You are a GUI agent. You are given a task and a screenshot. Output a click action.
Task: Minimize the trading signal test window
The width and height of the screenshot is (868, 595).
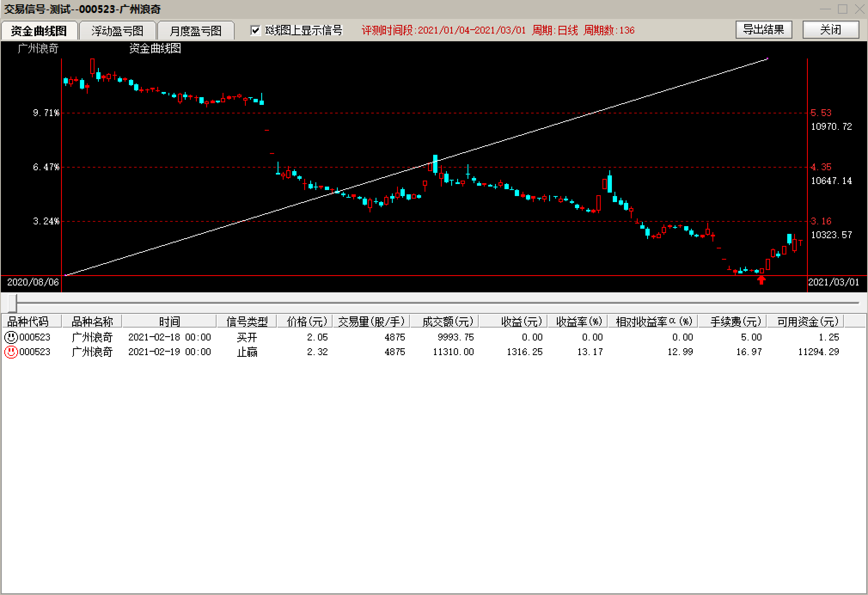[825, 9]
